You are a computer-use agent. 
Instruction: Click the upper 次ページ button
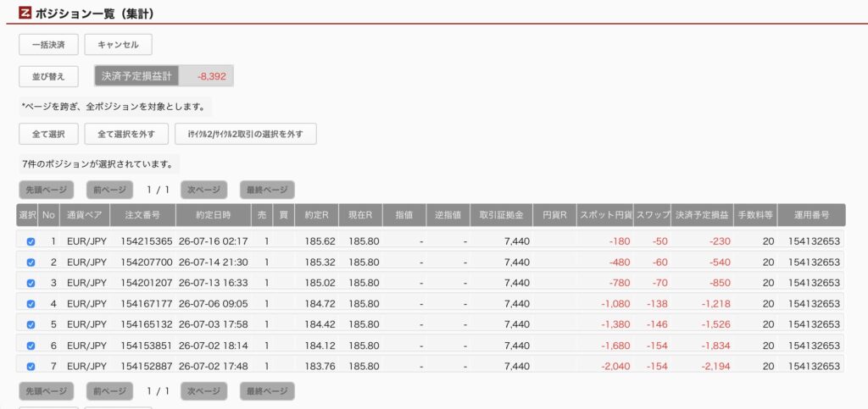(203, 190)
